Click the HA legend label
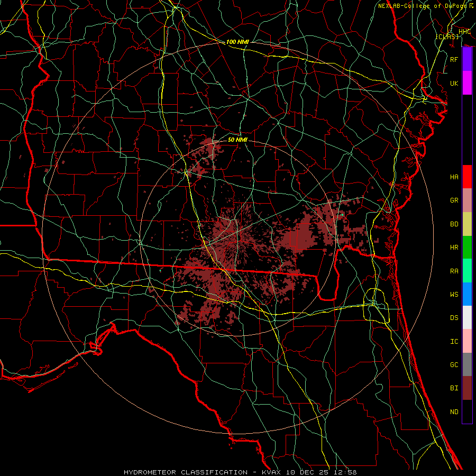This screenshot has height=476, width=476. pos(454,177)
